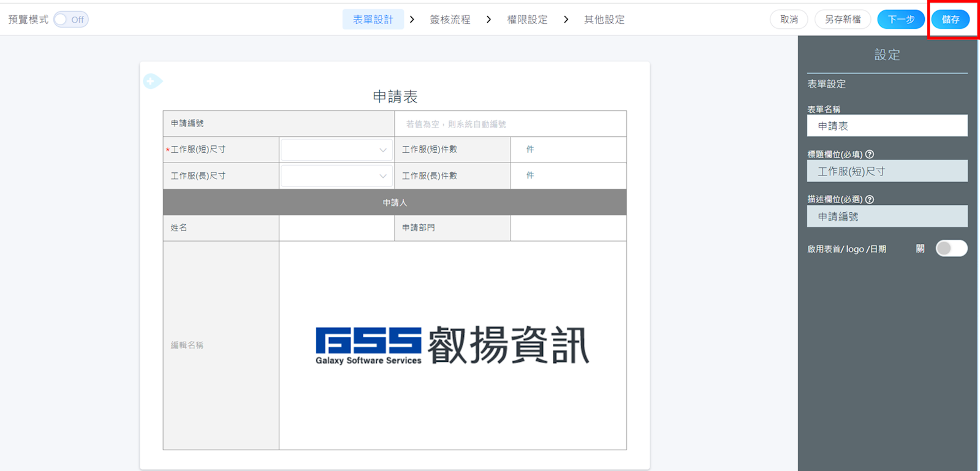Select the 申請表 form title
Screen dimensions: 980x471
point(395,97)
